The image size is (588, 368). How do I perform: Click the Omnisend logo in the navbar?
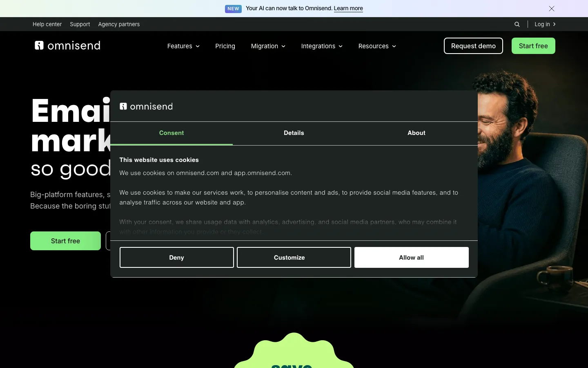[67, 45]
